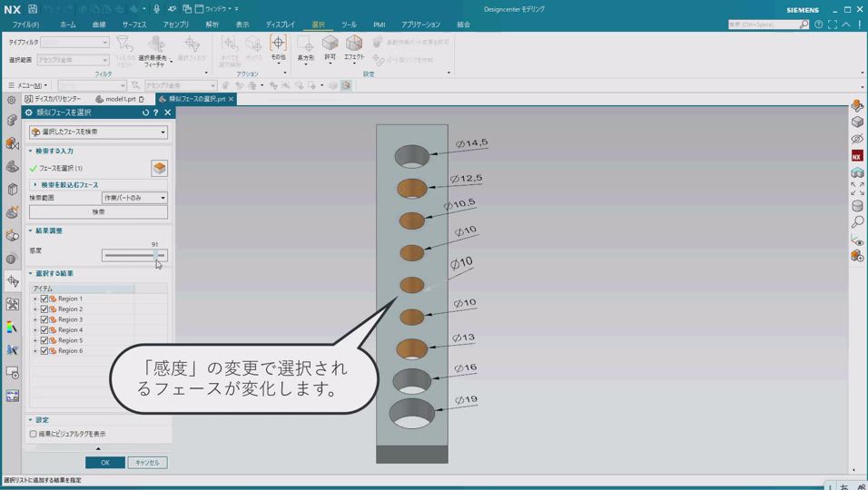Open the メニュー(M) dropdown
The image size is (868, 490).
[27, 85]
